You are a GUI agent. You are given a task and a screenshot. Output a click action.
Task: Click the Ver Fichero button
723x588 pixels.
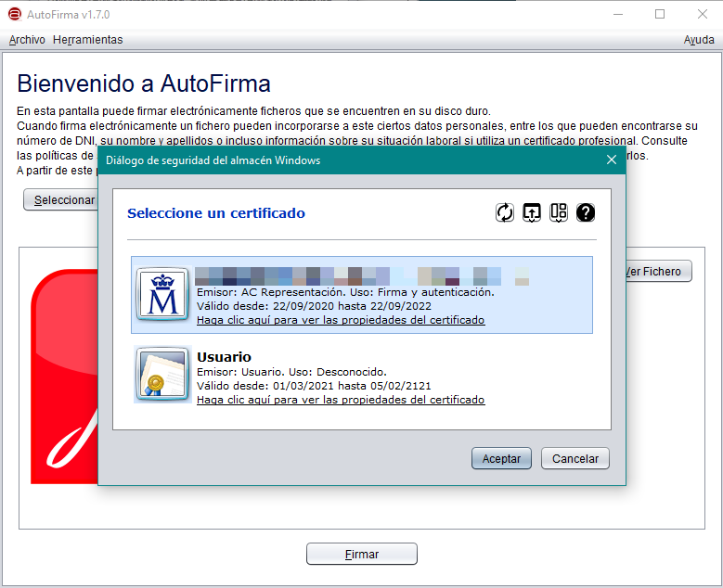point(658,272)
